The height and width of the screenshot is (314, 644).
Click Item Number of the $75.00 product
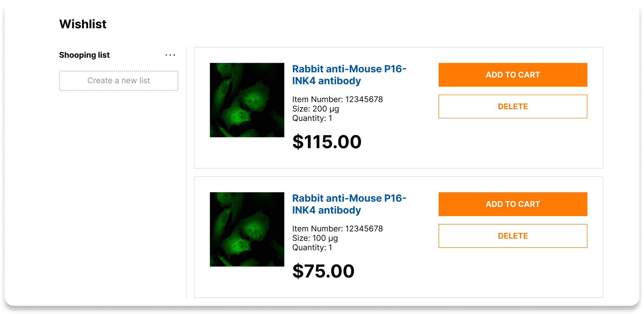coord(337,229)
